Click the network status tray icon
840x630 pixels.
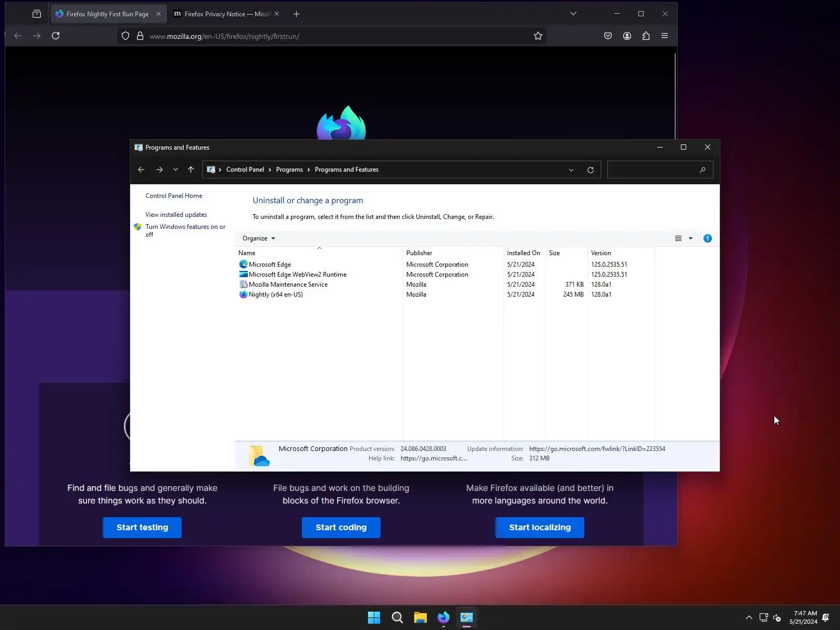pos(764,617)
